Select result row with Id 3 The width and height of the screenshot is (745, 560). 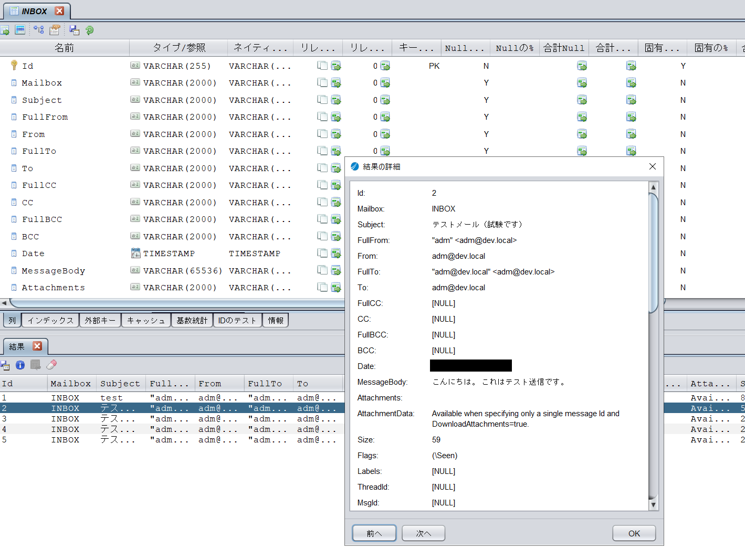(x=172, y=419)
